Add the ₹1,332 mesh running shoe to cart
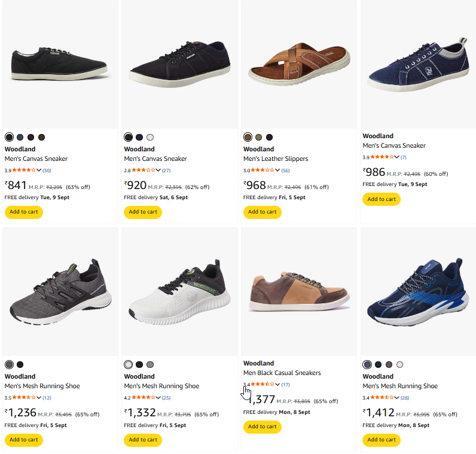476x454 pixels. pos(143,440)
